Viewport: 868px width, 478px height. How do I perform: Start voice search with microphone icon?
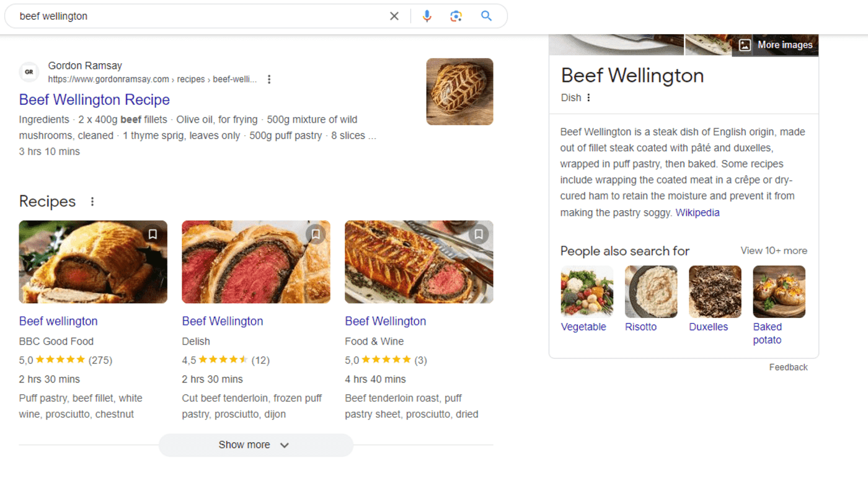pos(427,16)
